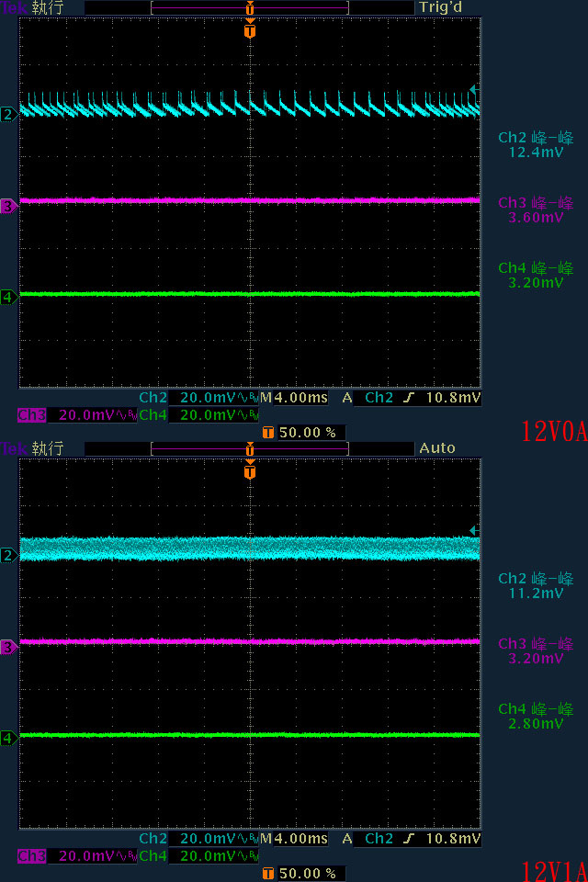Click the Ch4 ground marker in 12V0A capture
The image size is (588, 882).
8,297
